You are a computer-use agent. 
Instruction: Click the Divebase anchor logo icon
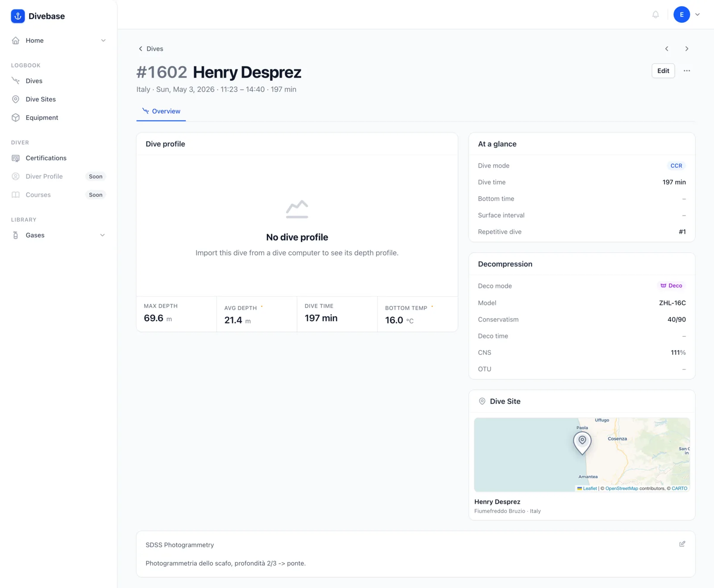(18, 16)
